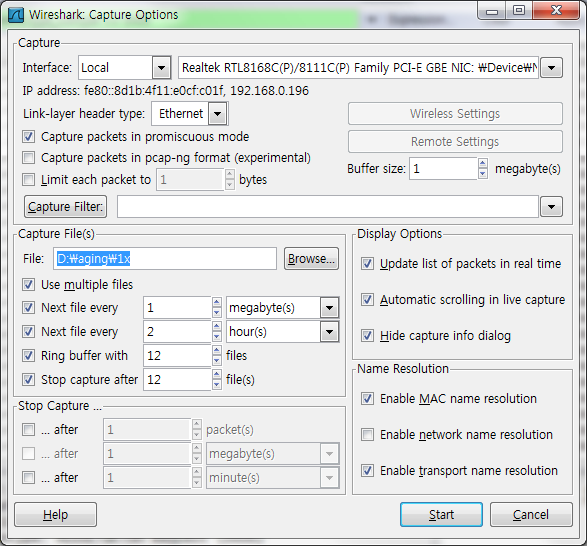Toggle Update list of packets in real time

[x=367, y=263]
